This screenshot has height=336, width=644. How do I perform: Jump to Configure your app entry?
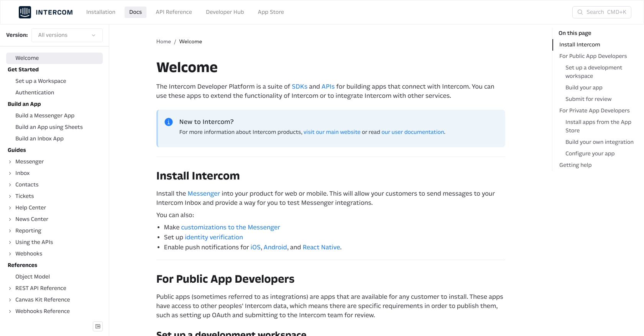click(590, 154)
